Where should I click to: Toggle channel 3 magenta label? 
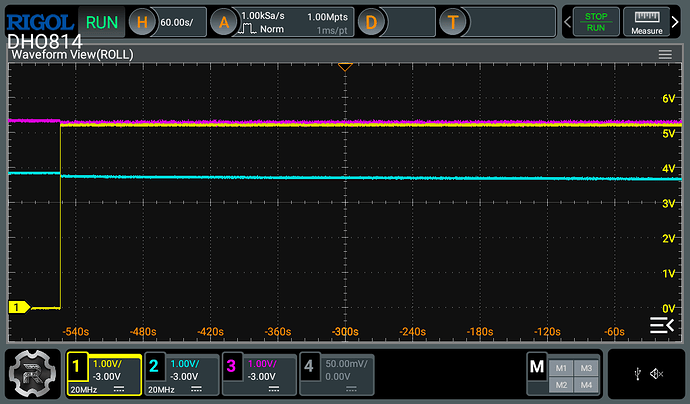coord(231,366)
